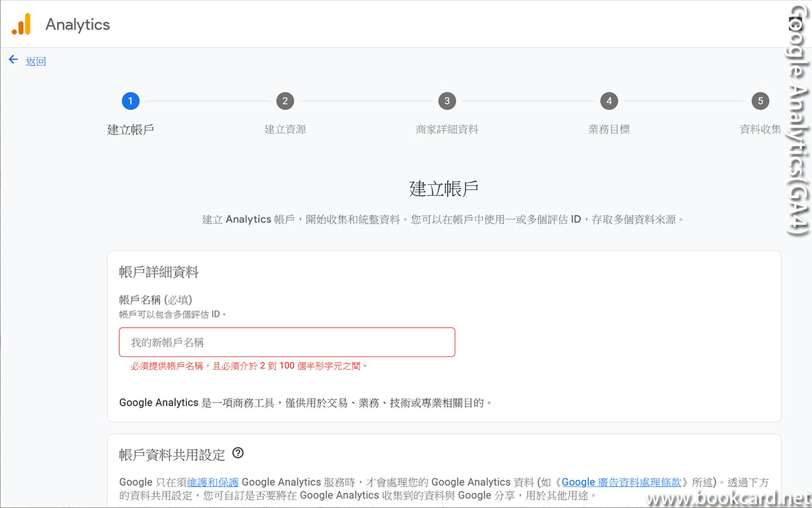Click the 資料收集 step label

pyautogui.click(x=760, y=129)
